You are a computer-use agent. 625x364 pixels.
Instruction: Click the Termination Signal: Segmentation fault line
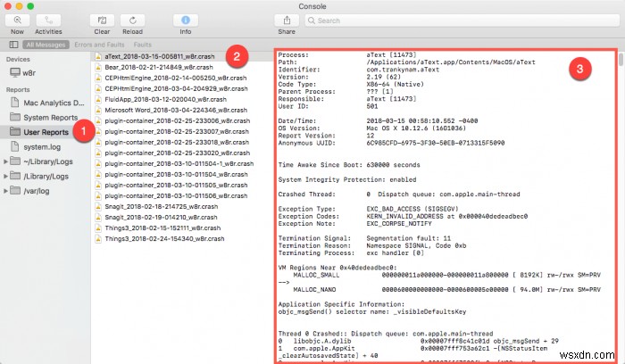coord(364,238)
